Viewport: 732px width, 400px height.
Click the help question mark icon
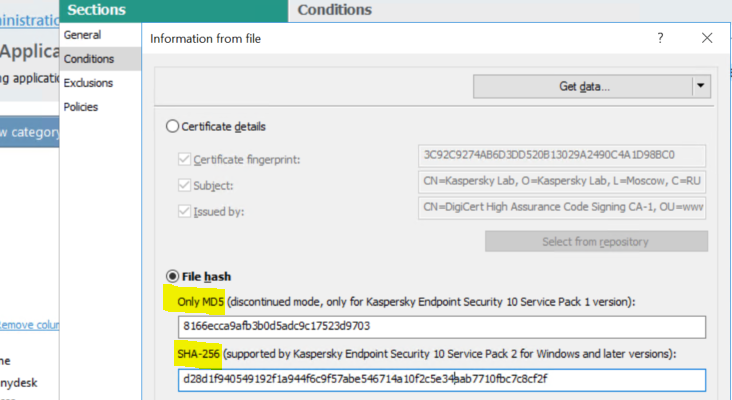coord(660,38)
